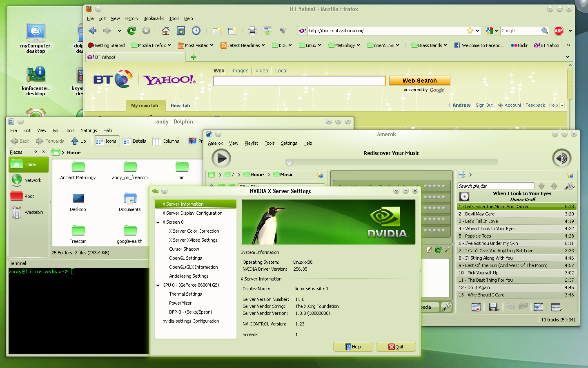Click Help in NVIDIA X Server Settings

click(353, 347)
